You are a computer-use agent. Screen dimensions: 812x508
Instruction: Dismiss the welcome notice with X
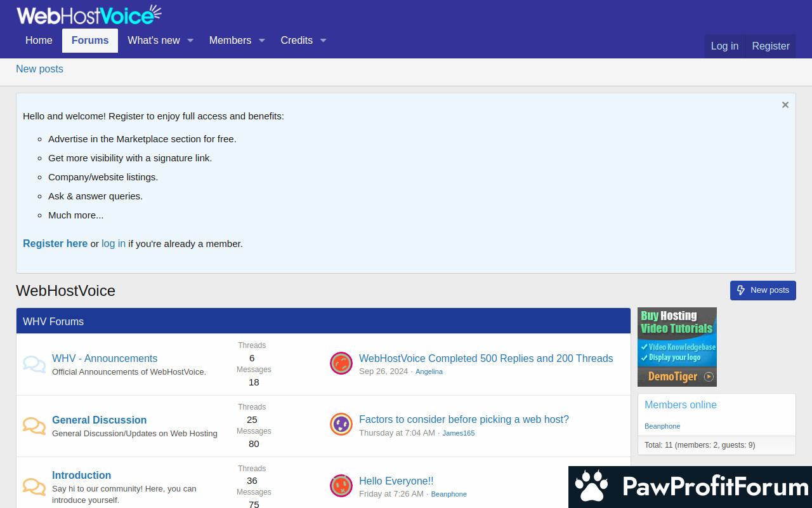785,105
